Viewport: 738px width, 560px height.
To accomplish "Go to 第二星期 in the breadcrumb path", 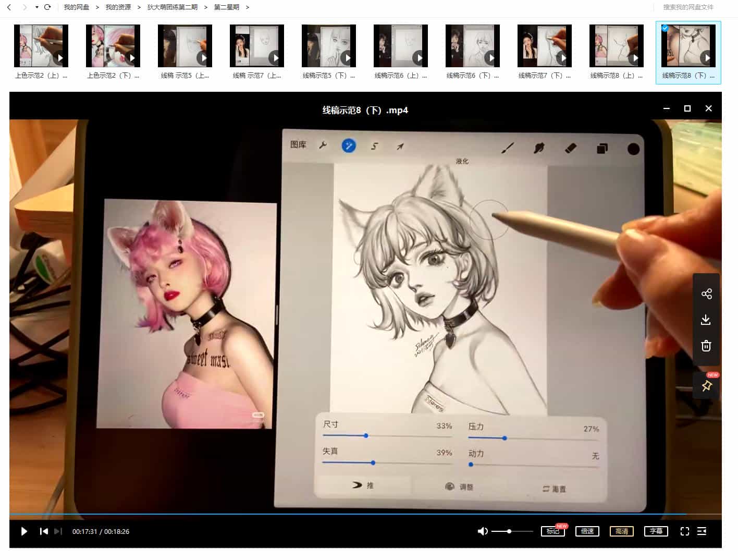I will pos(226,7).
